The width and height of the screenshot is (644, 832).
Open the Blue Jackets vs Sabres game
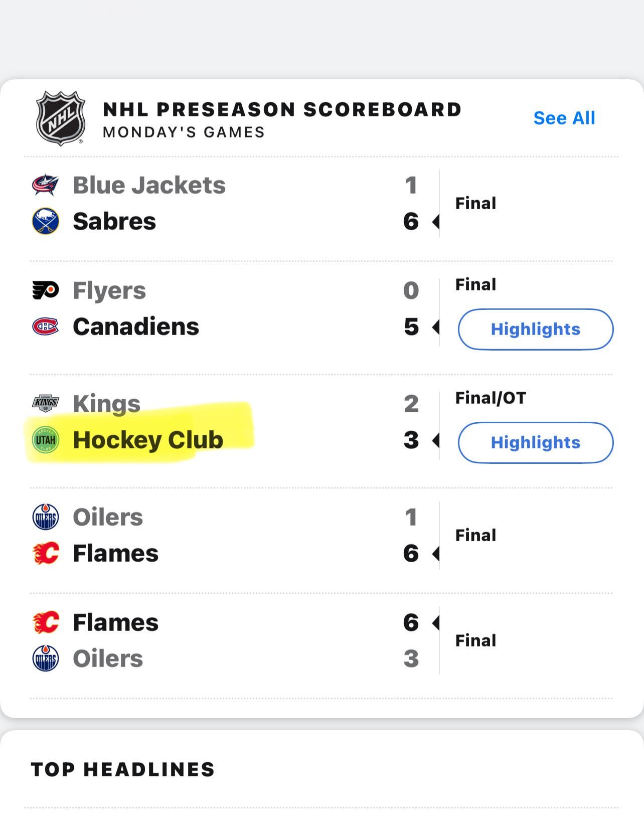click(251, 203)
